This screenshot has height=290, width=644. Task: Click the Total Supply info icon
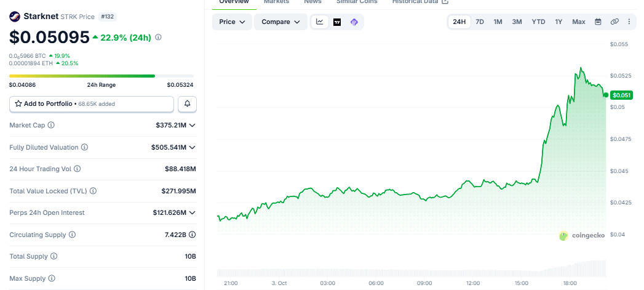(x=54, y=256)
